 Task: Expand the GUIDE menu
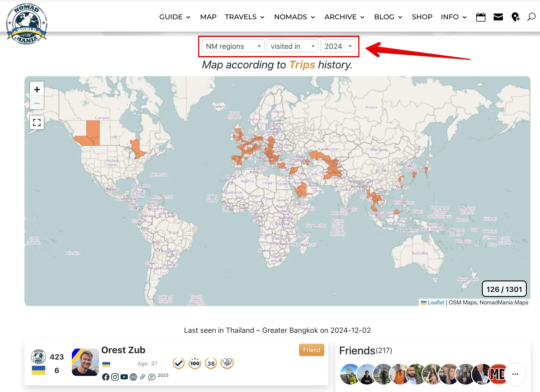point(175,17)
